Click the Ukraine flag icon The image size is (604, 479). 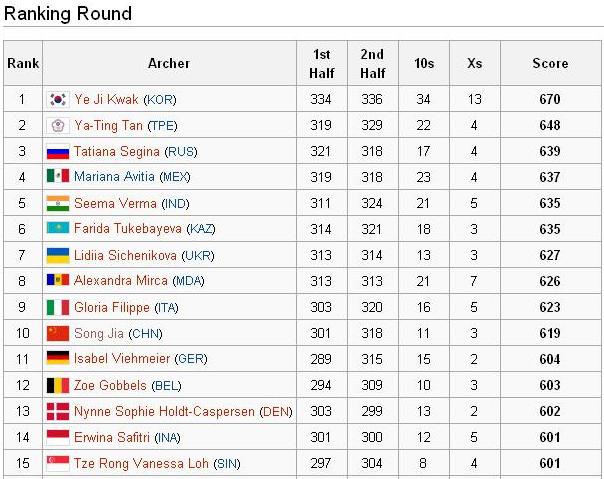(x=57, y=255)
